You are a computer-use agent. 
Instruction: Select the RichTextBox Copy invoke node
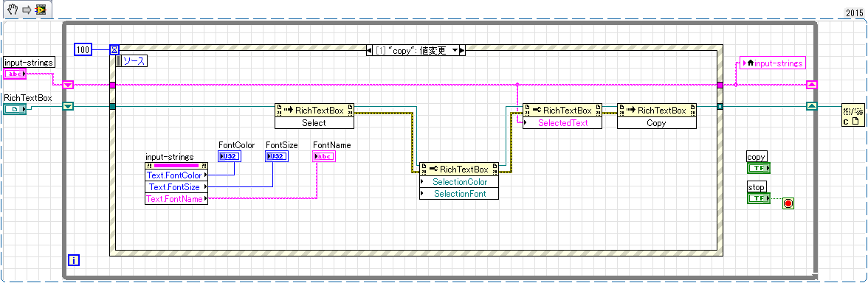coord(657,116)
